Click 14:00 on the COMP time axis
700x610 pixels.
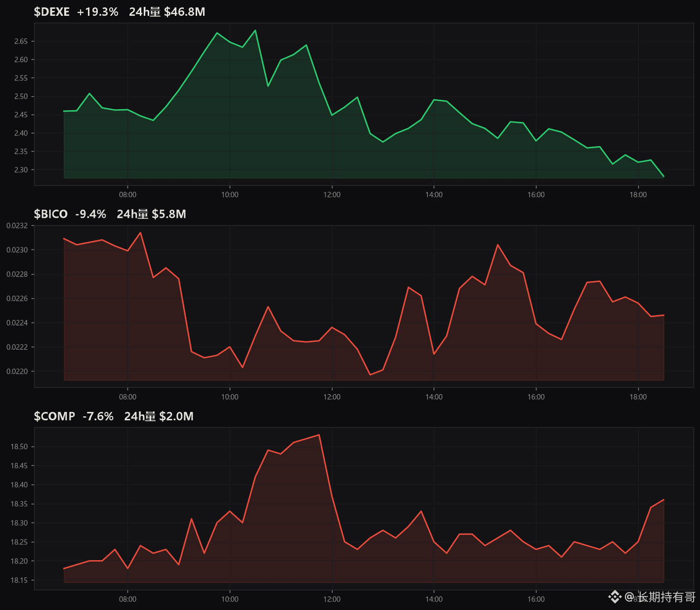[434, 599]
